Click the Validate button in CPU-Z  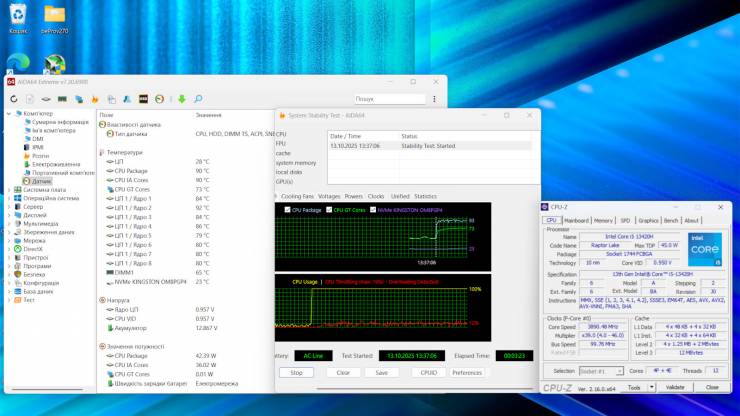(x=675, y=387)
